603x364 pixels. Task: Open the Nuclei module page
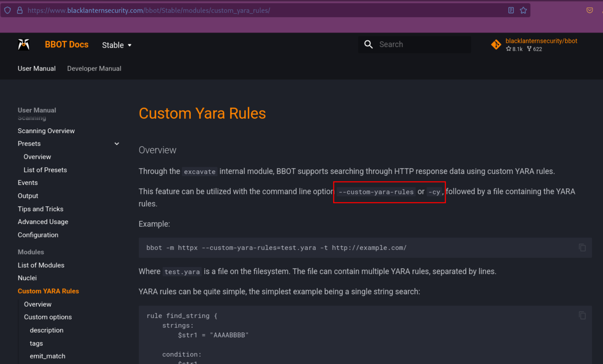[27, 278]
